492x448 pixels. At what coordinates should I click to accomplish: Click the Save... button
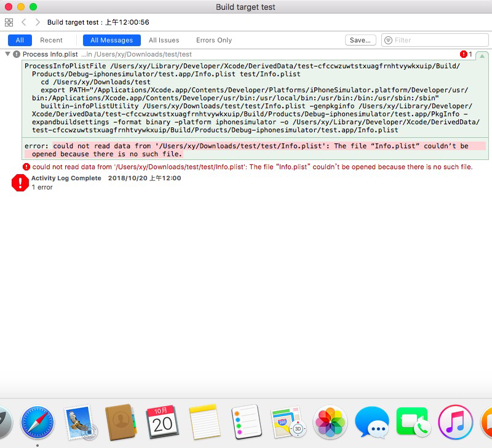pyautogui.click(x=360, y=40)
